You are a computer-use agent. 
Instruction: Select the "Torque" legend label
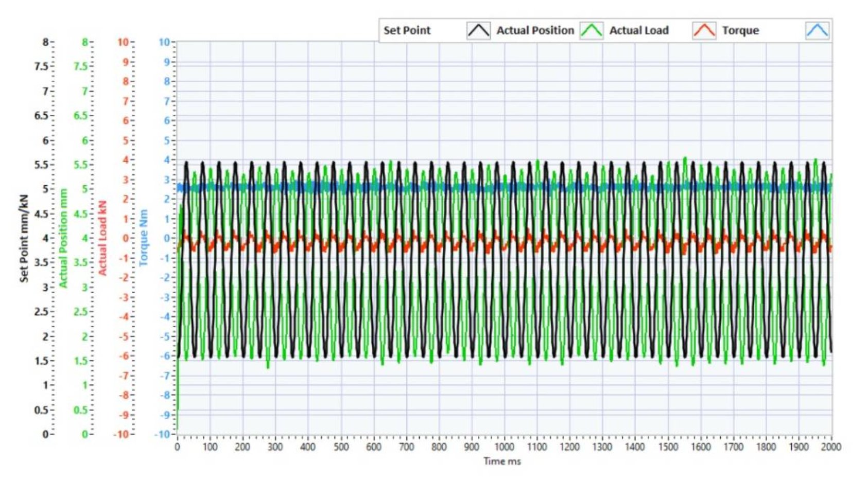(x=740, y=30)
